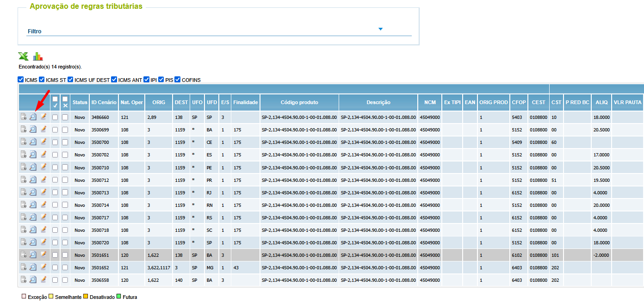Image resolution: width=644 pixels, height=304 pixels.
Task: Open document icon for scenario 3501652
Action: pos(23,267)
